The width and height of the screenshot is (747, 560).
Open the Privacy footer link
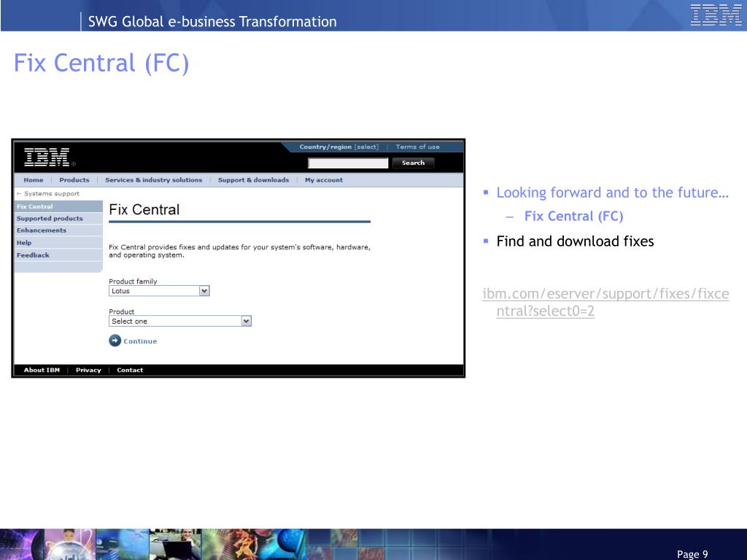click(88, 370)
